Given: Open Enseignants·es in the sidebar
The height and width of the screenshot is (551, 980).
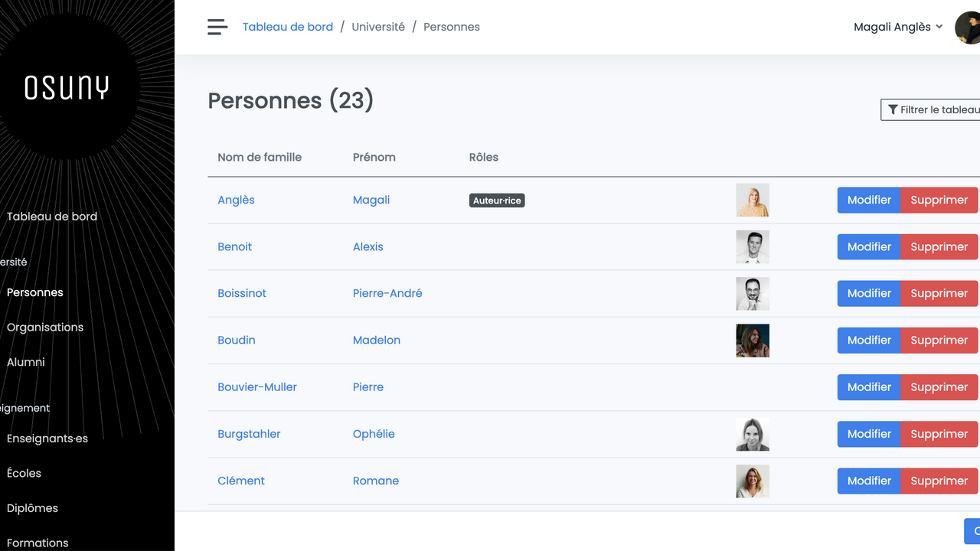Looking at the screenshot, I should pos(47,438).
